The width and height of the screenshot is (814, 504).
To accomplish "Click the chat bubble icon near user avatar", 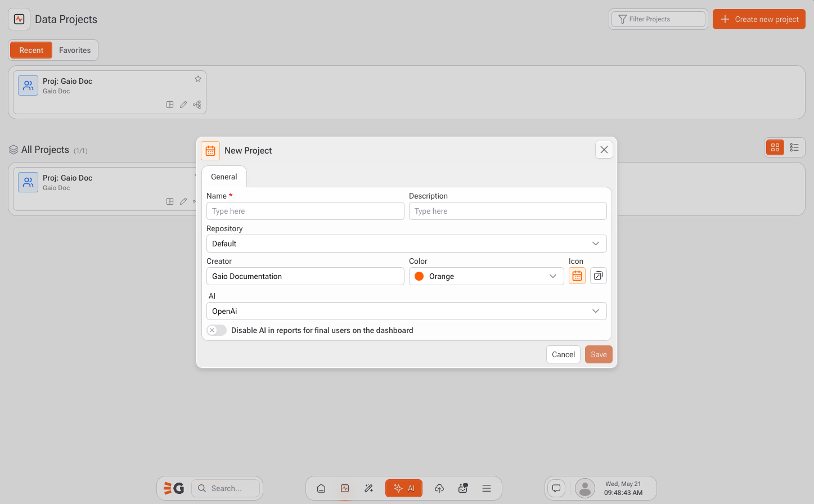I will (x=556, y=488).
